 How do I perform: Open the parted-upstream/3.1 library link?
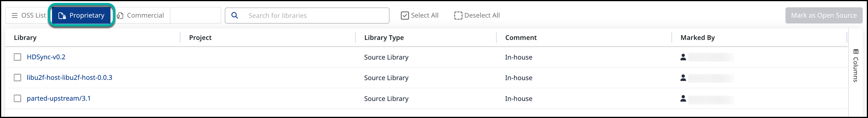point(59,98)
